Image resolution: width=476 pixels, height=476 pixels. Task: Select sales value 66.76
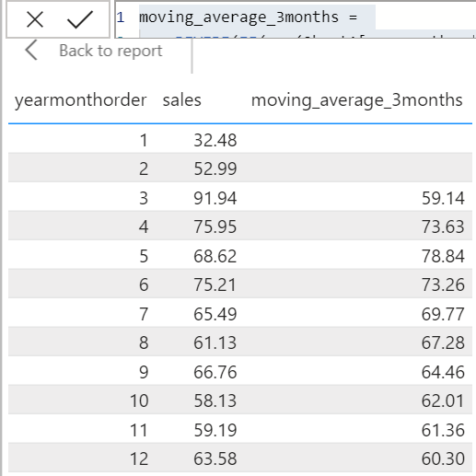coord(215,372)
